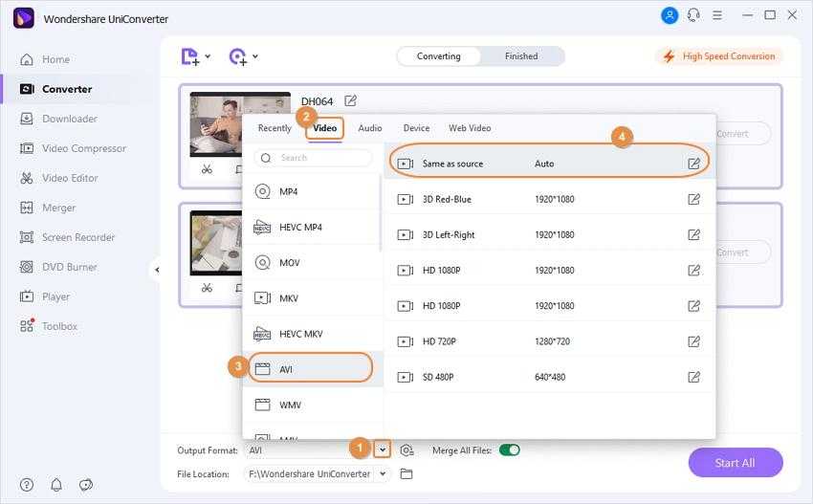Click the edit icon next to DH064
813x504 pixels.
pyautogui.click(x=351, y=100)
